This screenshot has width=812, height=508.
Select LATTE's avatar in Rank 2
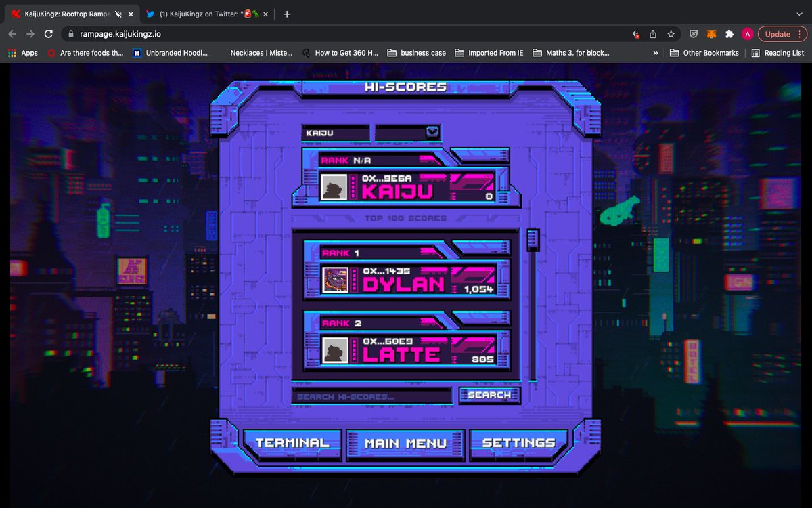335,350
